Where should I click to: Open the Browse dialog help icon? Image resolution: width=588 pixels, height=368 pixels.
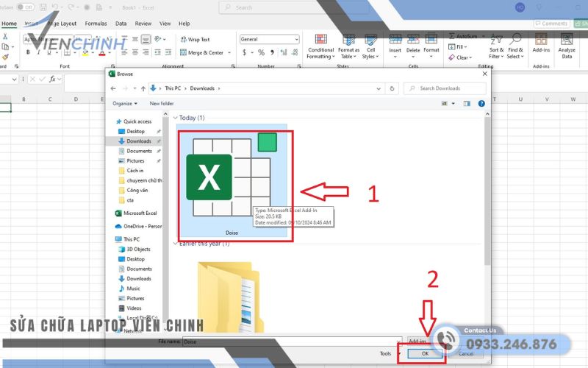481,104
